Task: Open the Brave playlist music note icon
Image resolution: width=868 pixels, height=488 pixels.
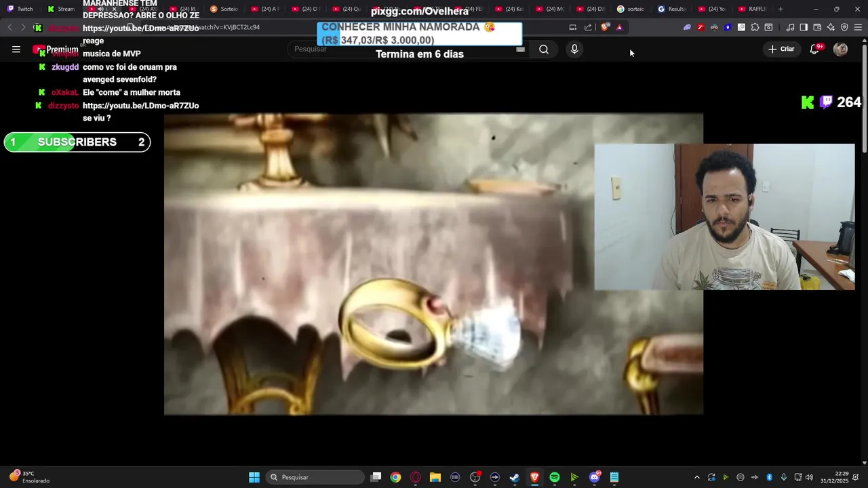Action: click(x=790, y=27)
